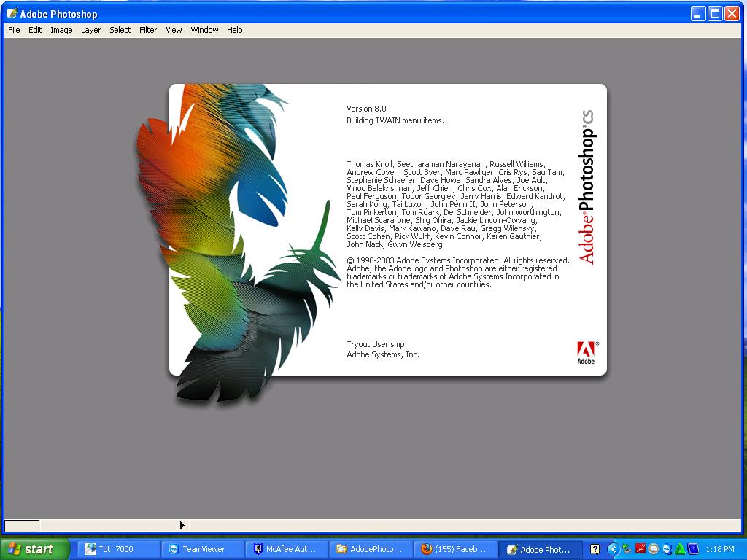Viewport: 747px width, 560px height.
Task: Open the Window menu
Action: [204, 30]
